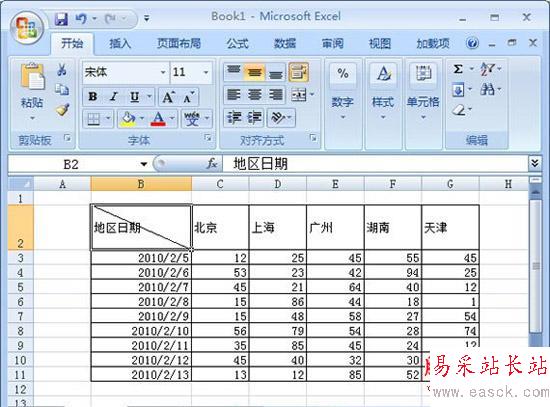
Task: Increase indent of cell text
Action: tap(255, 118)
